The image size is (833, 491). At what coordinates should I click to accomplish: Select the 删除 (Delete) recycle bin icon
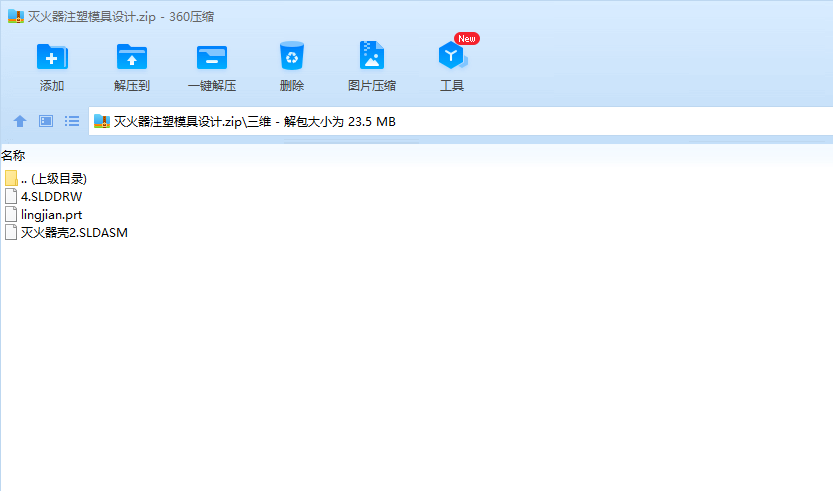click(x=292, y=56)
